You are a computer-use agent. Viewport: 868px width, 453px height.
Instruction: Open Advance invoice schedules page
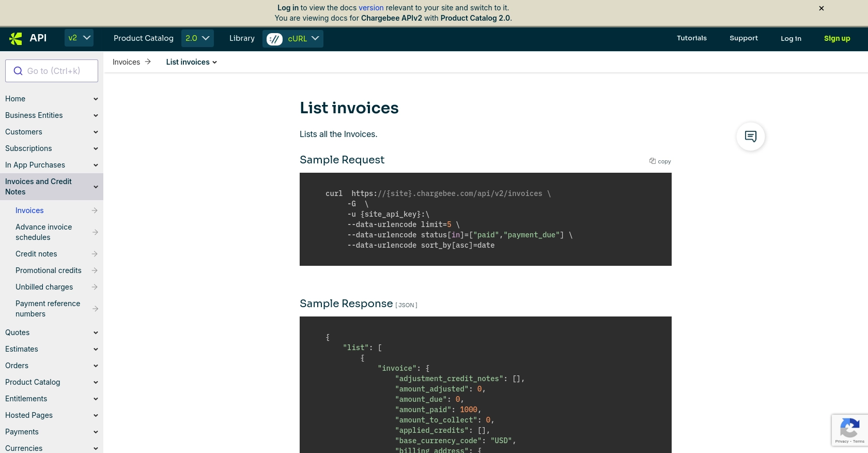point(44,232)
